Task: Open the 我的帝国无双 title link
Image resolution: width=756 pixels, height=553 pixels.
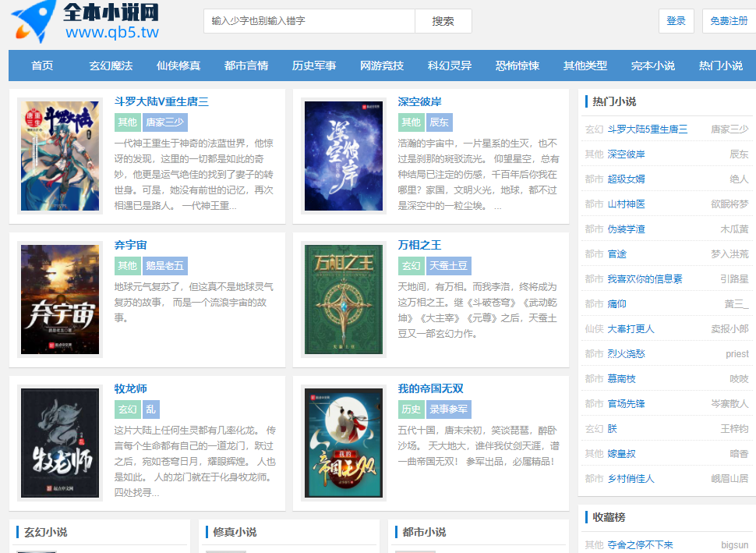Action: point(430,389)
